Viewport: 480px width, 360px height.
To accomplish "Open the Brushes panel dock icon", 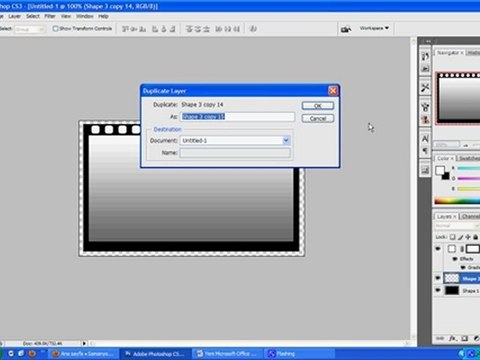I will tap(425, 107).
